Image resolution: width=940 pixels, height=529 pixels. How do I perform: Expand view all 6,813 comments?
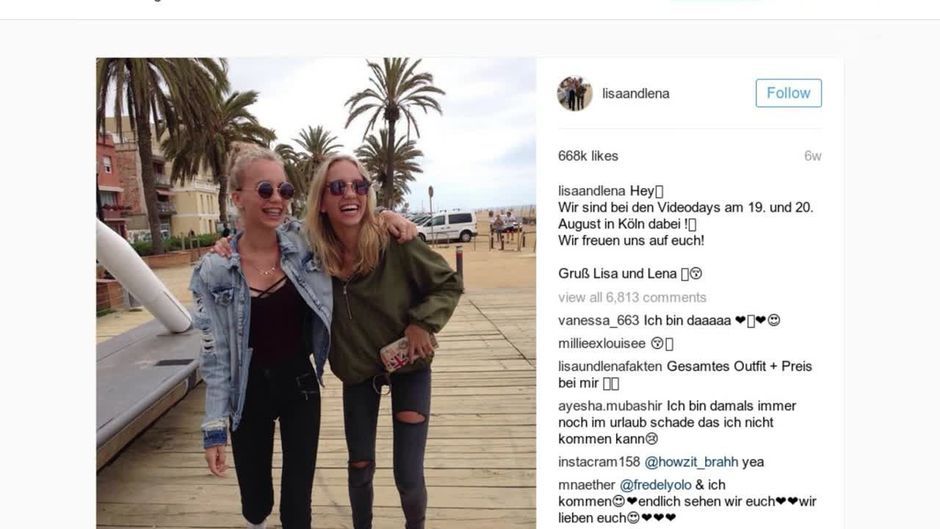[x=632, y=297]
